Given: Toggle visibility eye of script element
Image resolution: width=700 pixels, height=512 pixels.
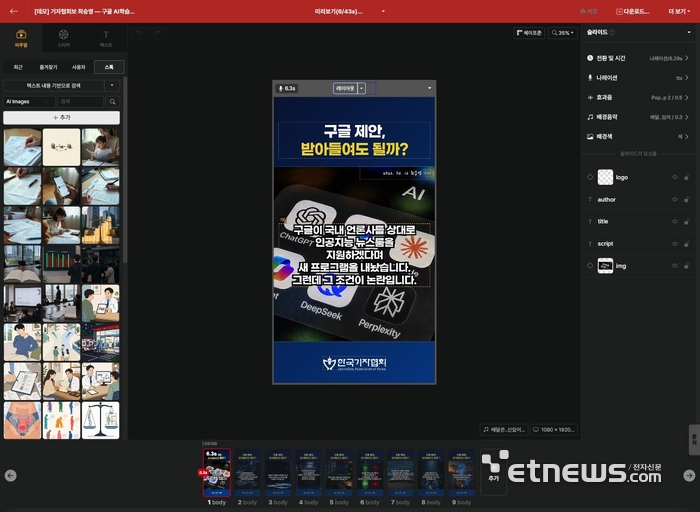Looking at the screenshot, I should click(x=675, y=244).
